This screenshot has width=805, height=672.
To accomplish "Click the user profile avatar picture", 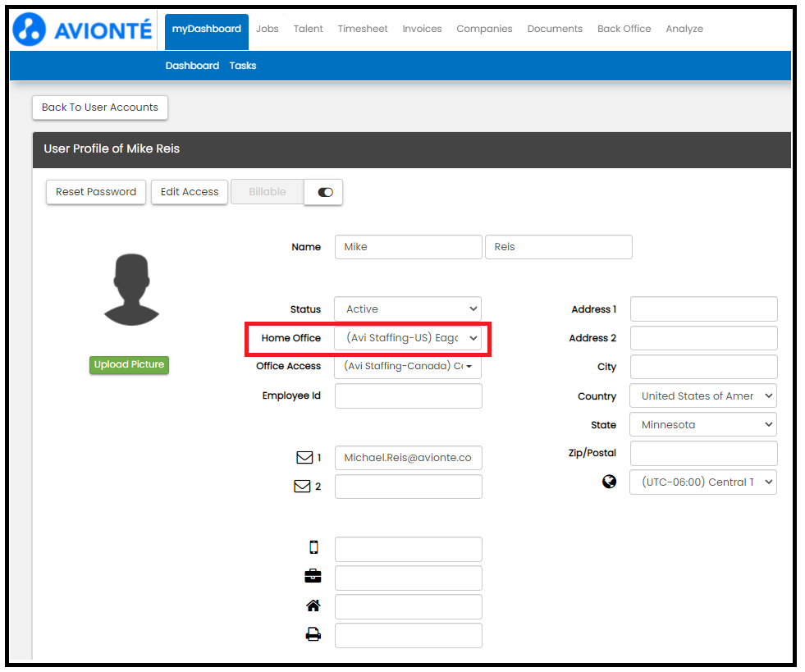I will (x=131, y=290).
